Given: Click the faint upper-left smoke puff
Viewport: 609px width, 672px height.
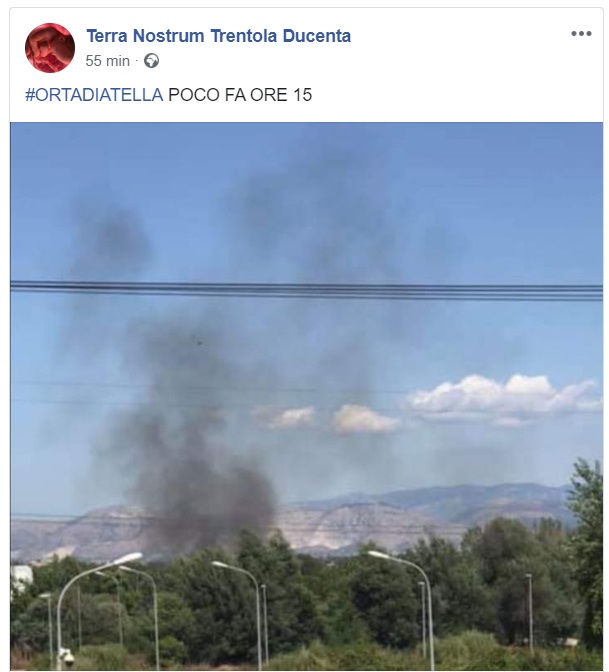Looking at the screenshot, I should pyautogui.click(x=111, y=240).
